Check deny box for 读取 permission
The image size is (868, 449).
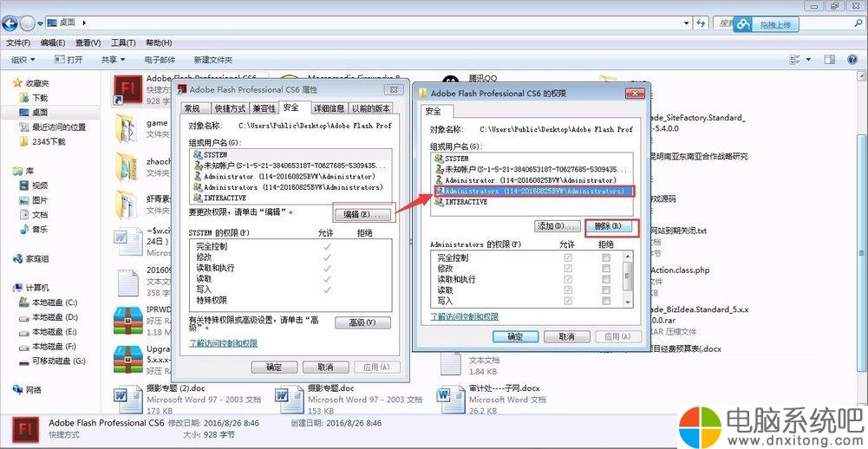click(606, 290)
